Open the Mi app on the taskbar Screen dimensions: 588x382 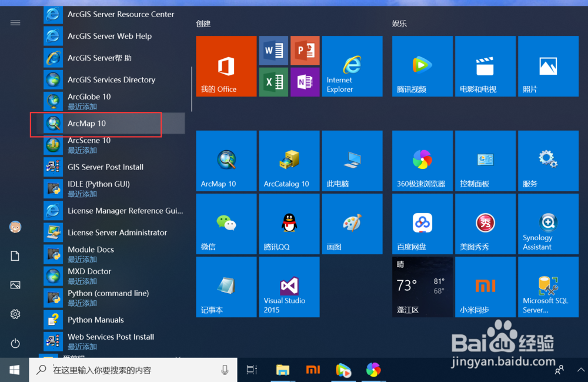(x=313, y=370)
